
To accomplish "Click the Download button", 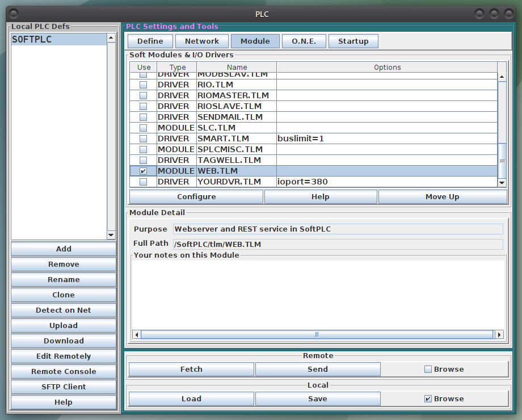I will point(64,341).
